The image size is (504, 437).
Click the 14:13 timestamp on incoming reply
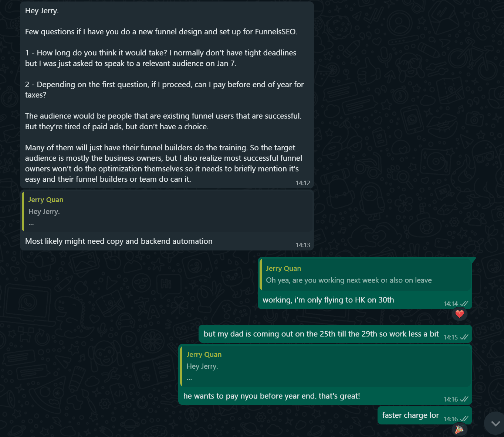tap(303, 245)
